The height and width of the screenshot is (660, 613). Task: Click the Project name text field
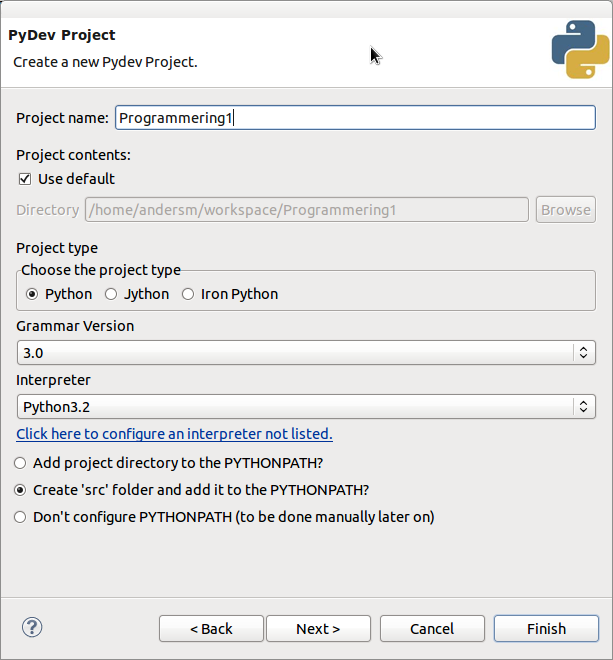click(355, 118)
